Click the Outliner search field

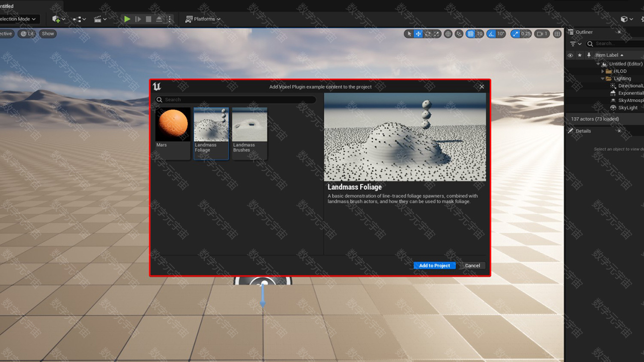[615, 44]
